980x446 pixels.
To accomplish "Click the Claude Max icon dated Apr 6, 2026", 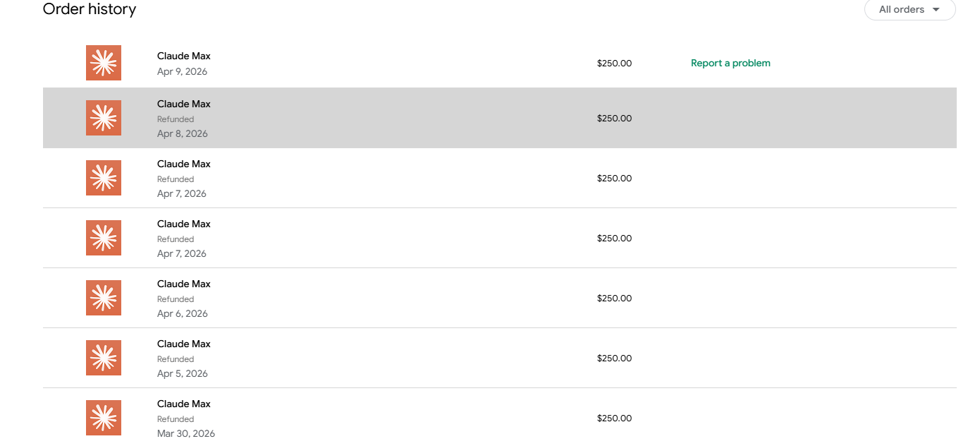I will 104,298.
